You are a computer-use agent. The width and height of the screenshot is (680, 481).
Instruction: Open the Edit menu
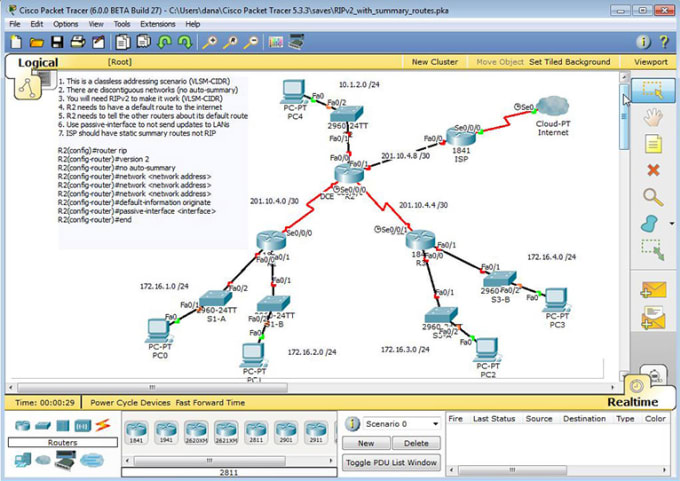pyautogui.click(x=36, y=24)
